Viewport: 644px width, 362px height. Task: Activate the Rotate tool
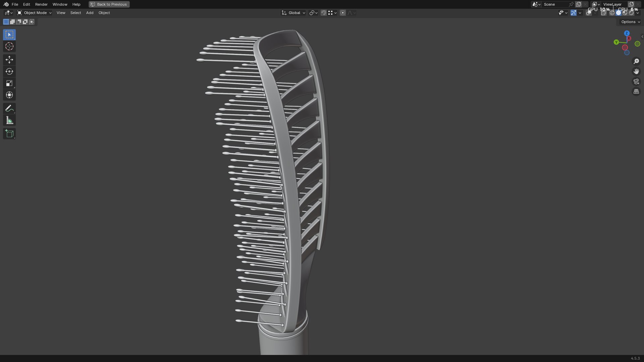[x=9, y=71]
